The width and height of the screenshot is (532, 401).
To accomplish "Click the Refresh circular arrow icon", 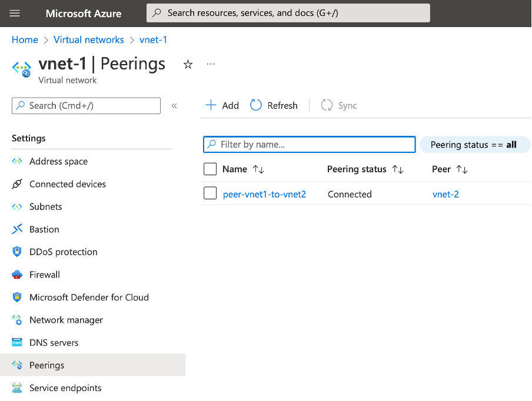I will tap(256, 105).
